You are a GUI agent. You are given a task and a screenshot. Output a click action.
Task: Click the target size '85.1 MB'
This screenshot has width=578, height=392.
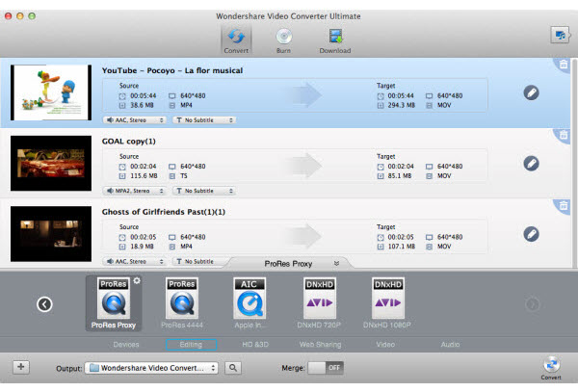pos(400,176)
